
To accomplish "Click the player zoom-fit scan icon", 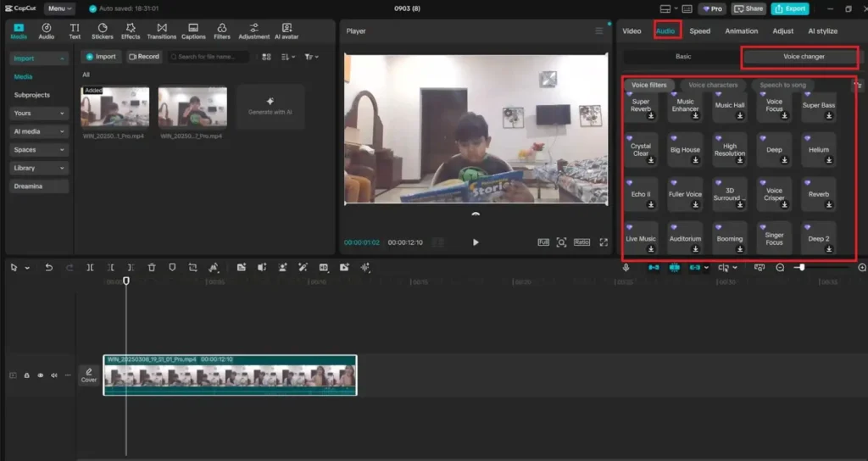I will tap(561, 242).
